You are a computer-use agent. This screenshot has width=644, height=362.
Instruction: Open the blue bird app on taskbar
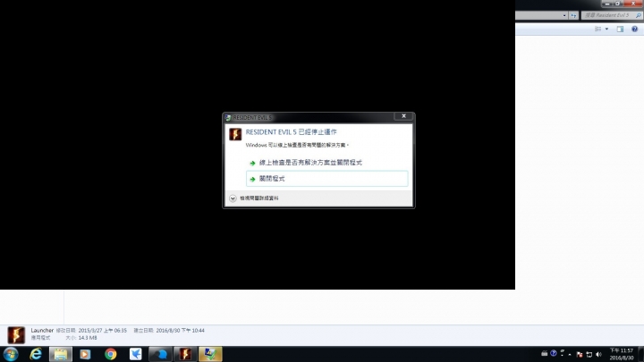point(135,354)
